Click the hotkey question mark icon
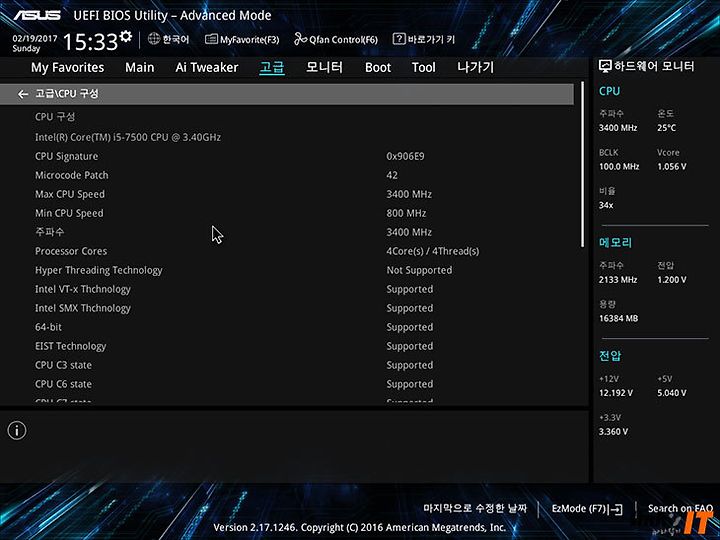 pos(399,39)
